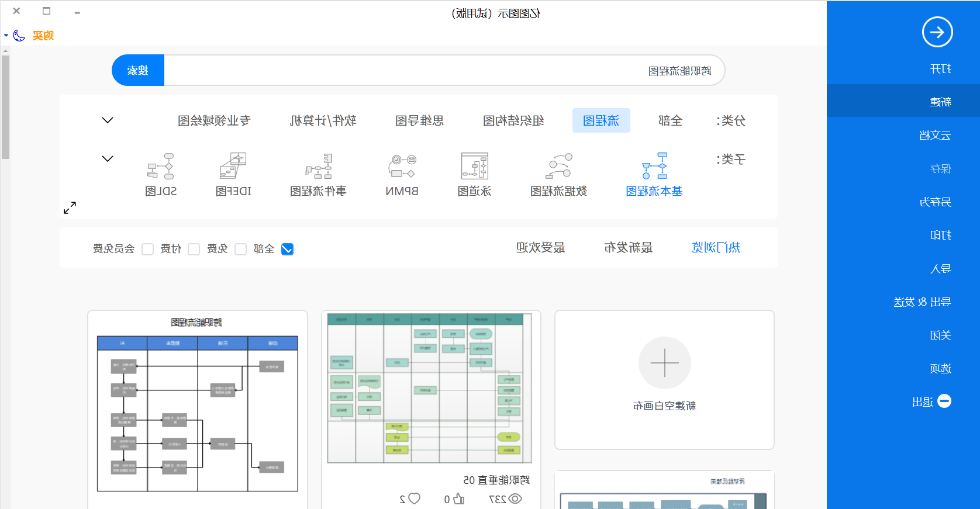Sort templates by 最受欢迎
The height and width of the screenshot is (509, 980).
click(x=540, y=247)
